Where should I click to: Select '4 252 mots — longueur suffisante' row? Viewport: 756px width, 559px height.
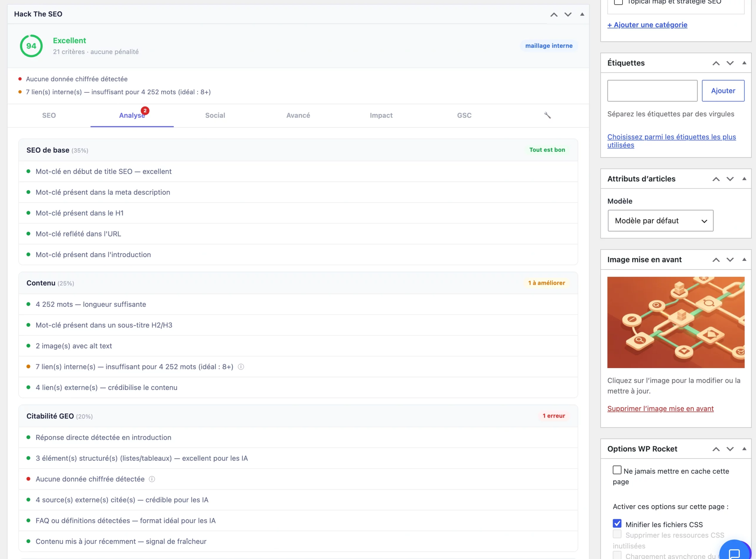click(298, 304)
